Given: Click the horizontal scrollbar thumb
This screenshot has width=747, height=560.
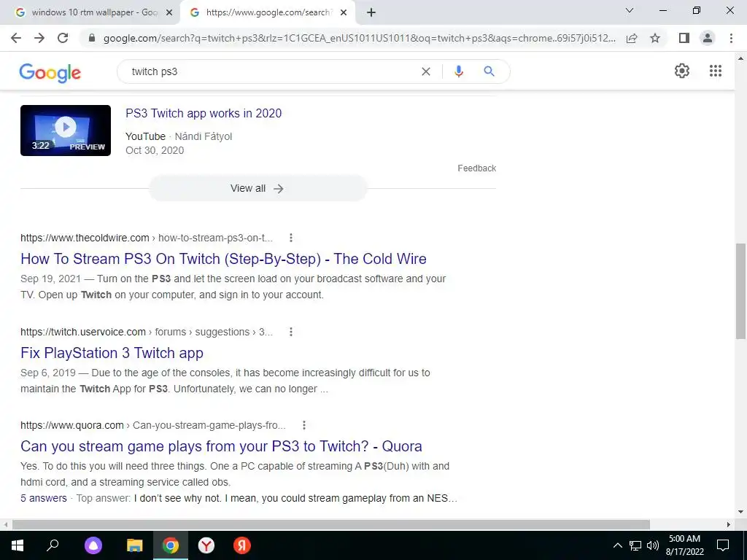Looking at the screenshot, I should 330,525.
